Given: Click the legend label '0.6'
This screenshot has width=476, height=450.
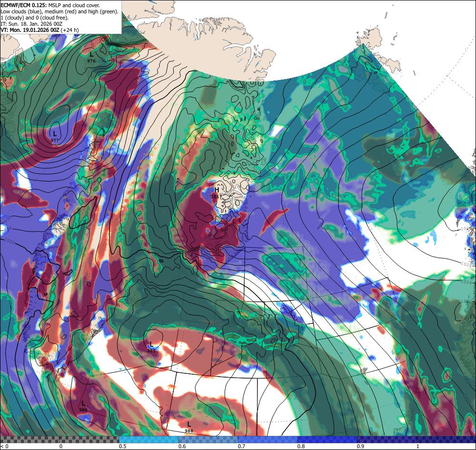Looking at the screenshot, I should click(182, 446).
